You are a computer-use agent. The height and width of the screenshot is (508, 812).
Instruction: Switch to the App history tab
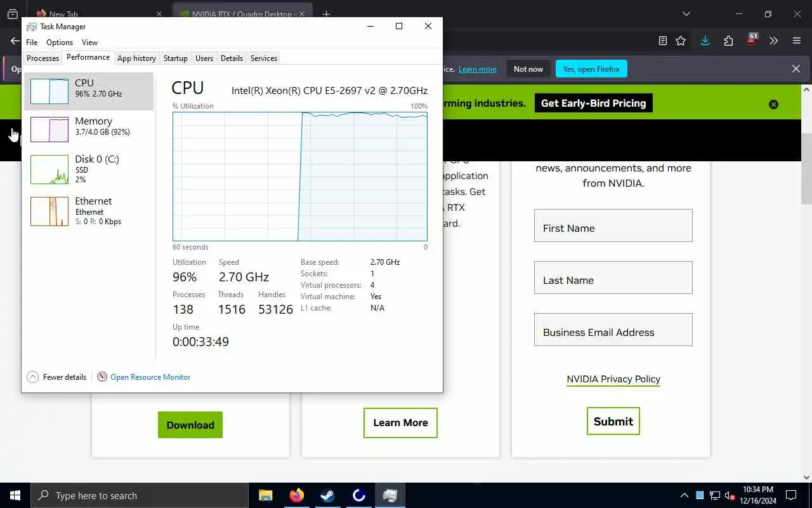(x=136, y=58)
